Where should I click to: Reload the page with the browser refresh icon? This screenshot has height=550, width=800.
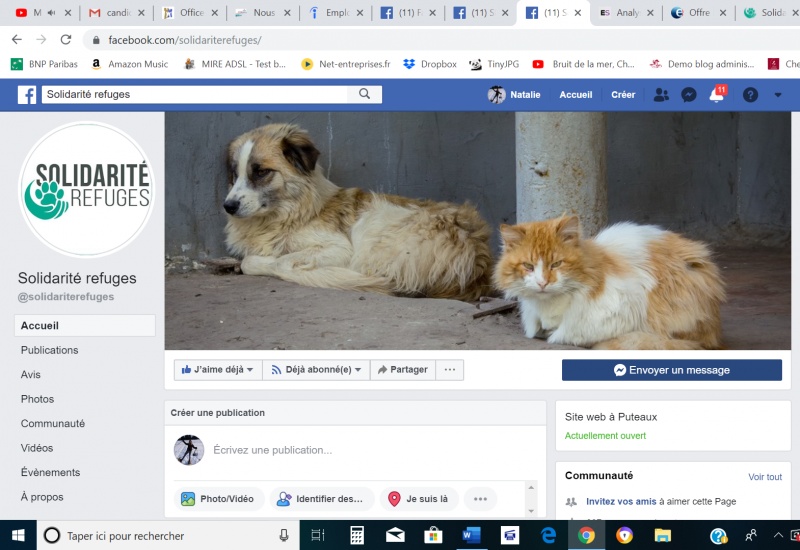point(66,40)
